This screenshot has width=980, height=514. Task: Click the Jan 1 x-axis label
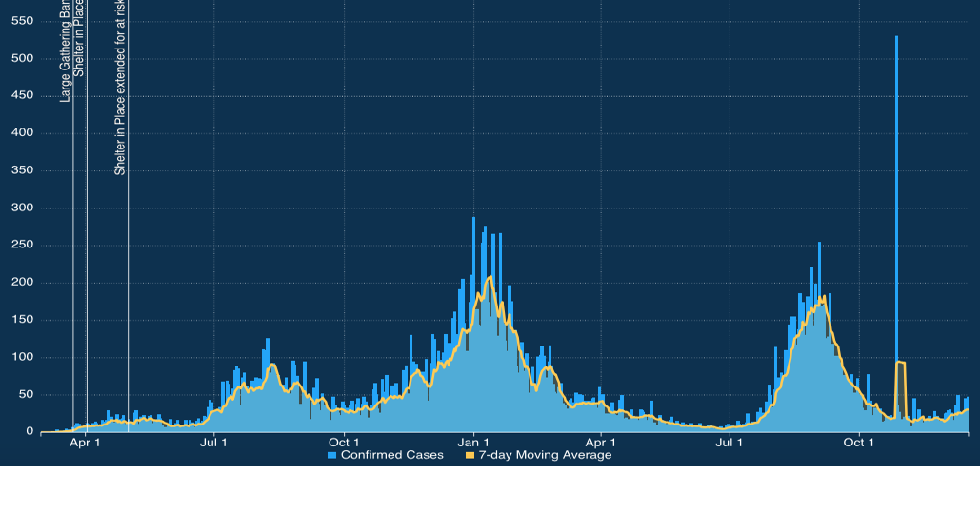tap(473, 443)
